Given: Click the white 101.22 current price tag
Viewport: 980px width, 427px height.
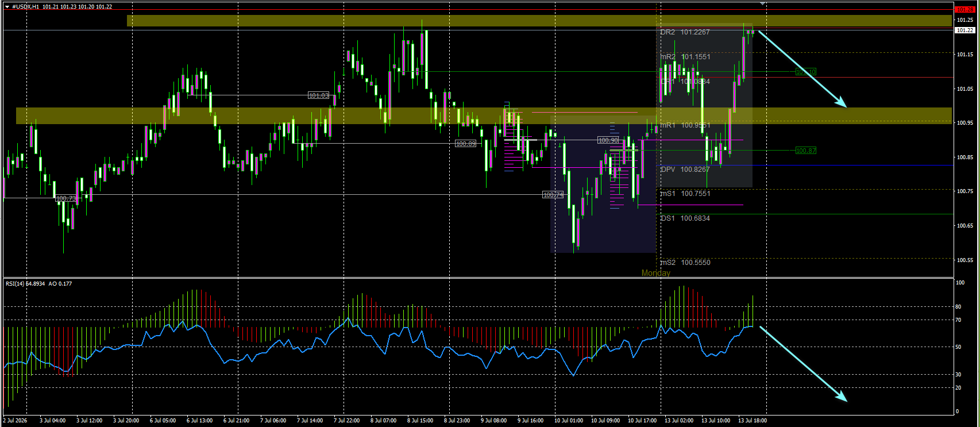Looking at the screenshot, I should tap(964, 30).
